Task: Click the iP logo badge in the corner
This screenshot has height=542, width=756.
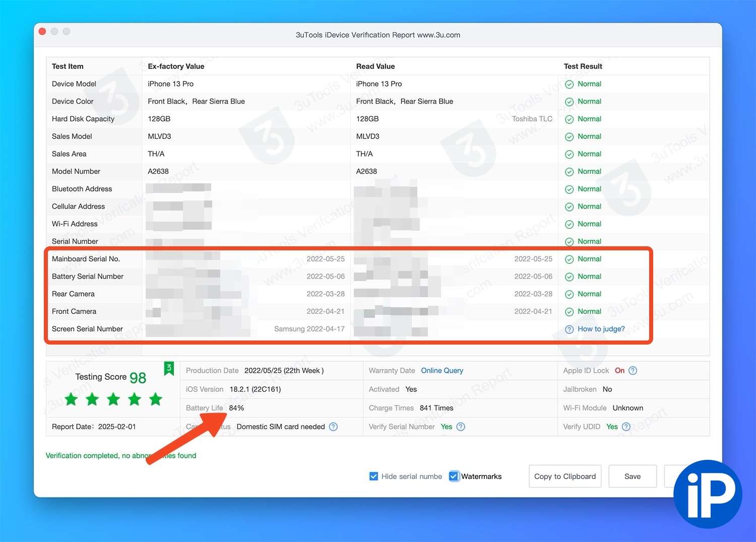Action: point(708,494)
